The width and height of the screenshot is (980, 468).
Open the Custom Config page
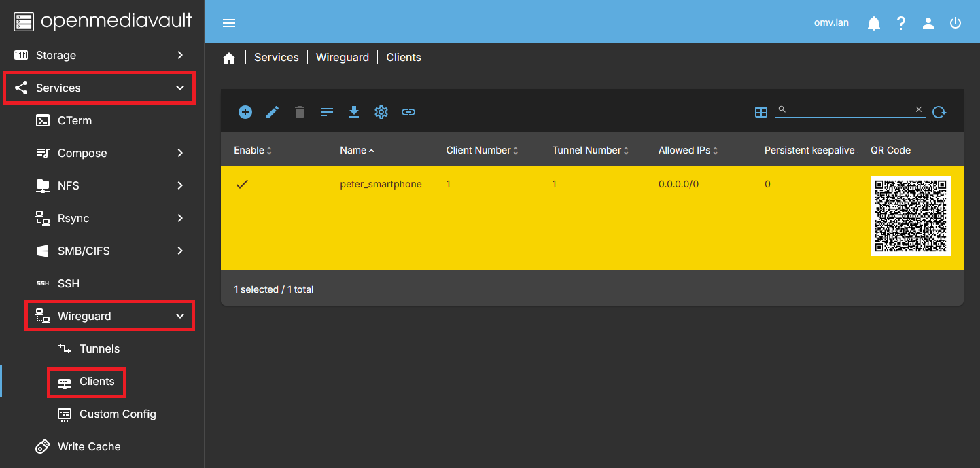click(118, 414)
